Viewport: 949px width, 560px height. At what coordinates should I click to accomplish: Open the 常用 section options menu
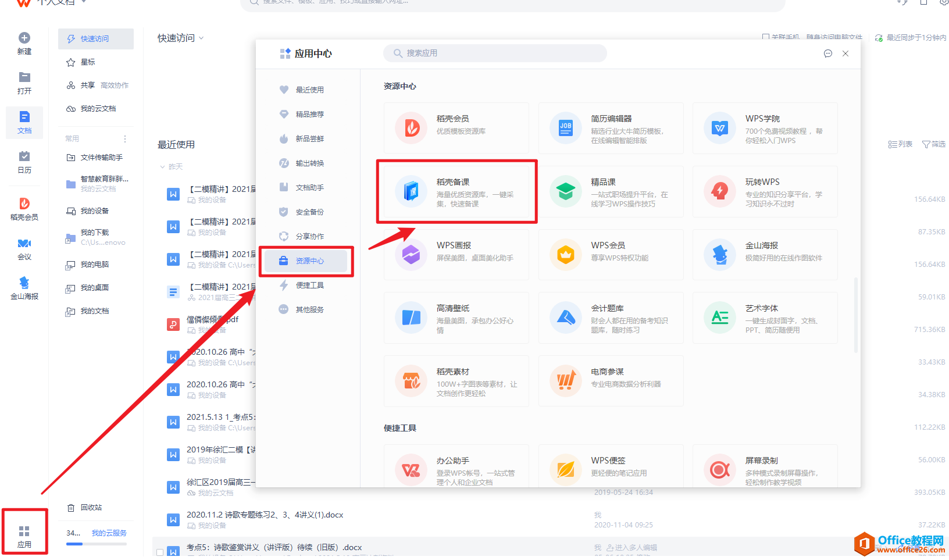point(125,139)
